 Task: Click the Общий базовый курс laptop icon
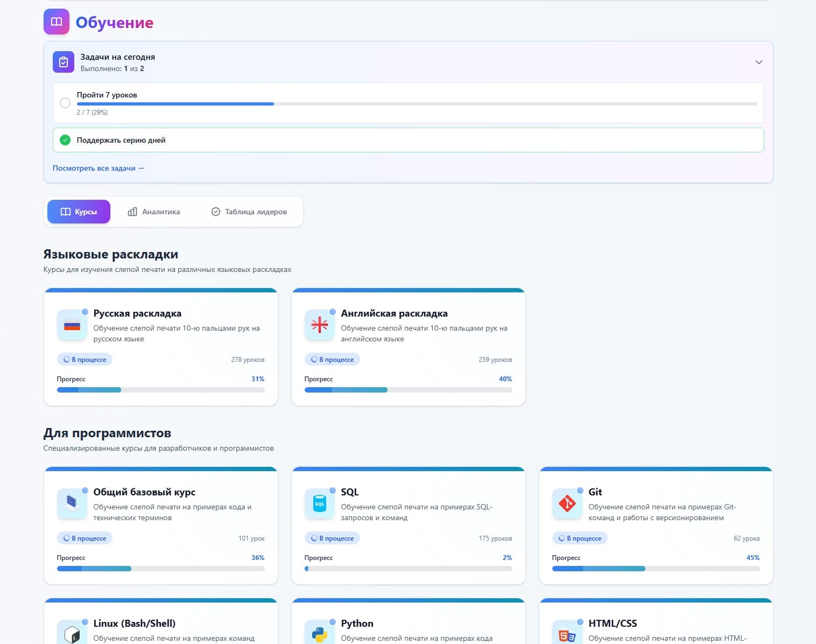(x=72, y=503)
